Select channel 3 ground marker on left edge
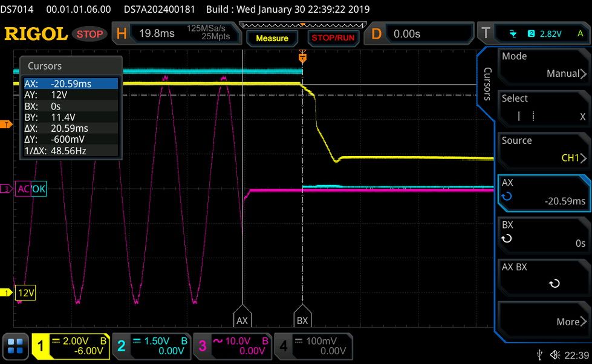Screen dimensions: 592x364 6,189
